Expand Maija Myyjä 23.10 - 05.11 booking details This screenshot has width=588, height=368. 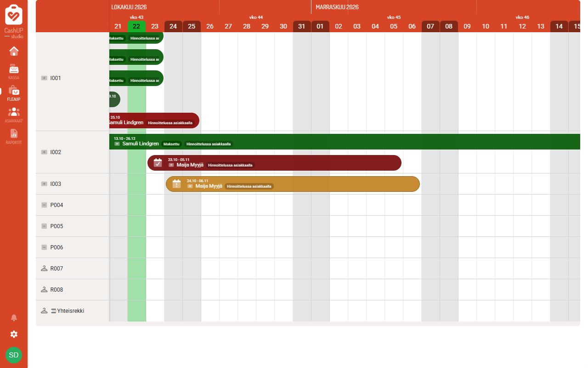pyautogui.click(x=171, y=165)
